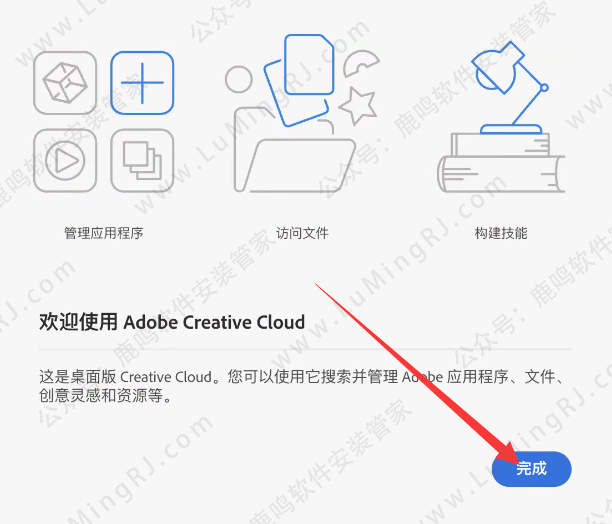
Task: Click the horizontal divider below the heading
Action: point(305,350)
